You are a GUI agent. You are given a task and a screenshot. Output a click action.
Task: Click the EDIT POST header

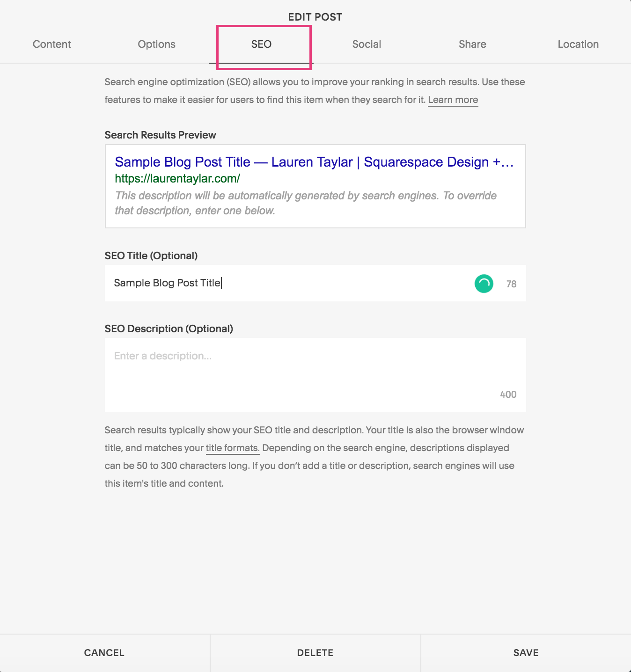pos(315,16)
